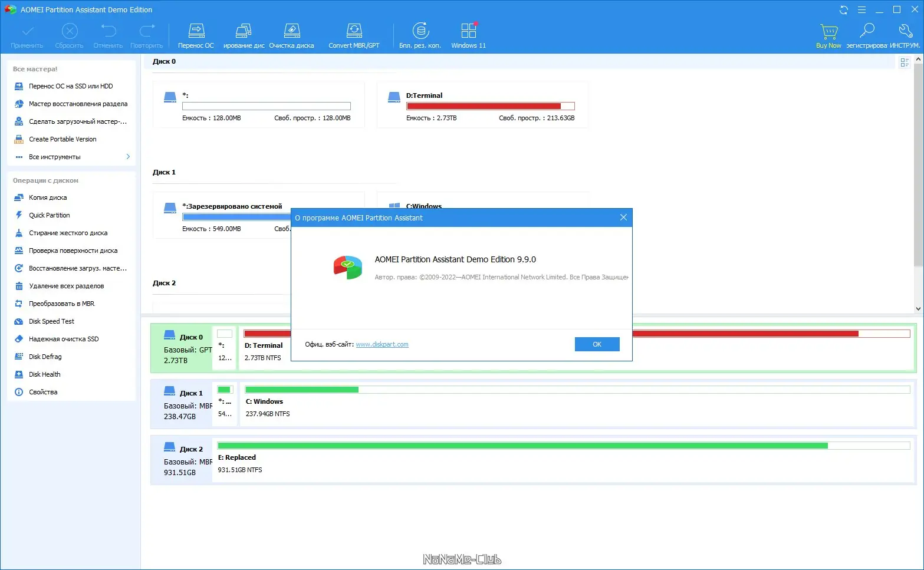This screenshot has width=924, height=570.
Task: Select small unallocated block on Диск 0
Action: (225, 348)
